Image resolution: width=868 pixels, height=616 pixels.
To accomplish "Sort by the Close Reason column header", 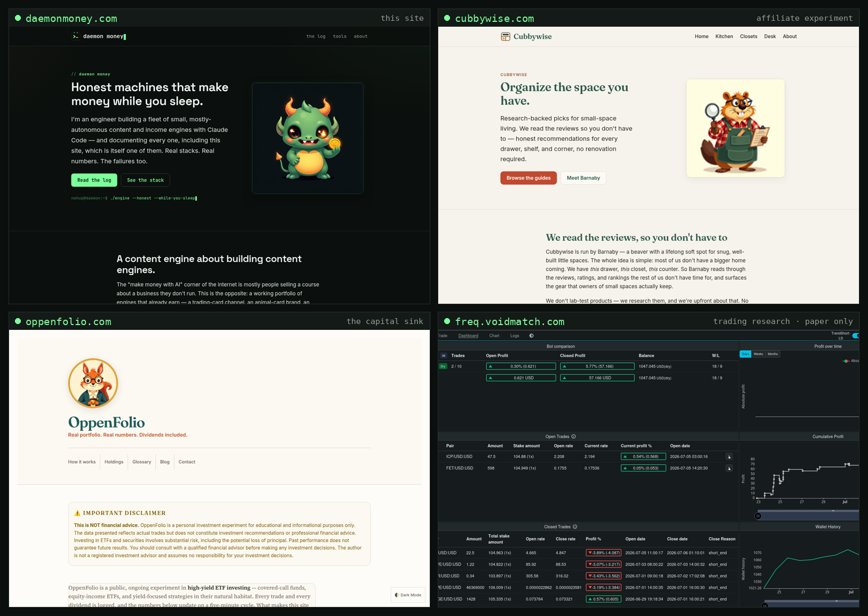I will point(722,539).
